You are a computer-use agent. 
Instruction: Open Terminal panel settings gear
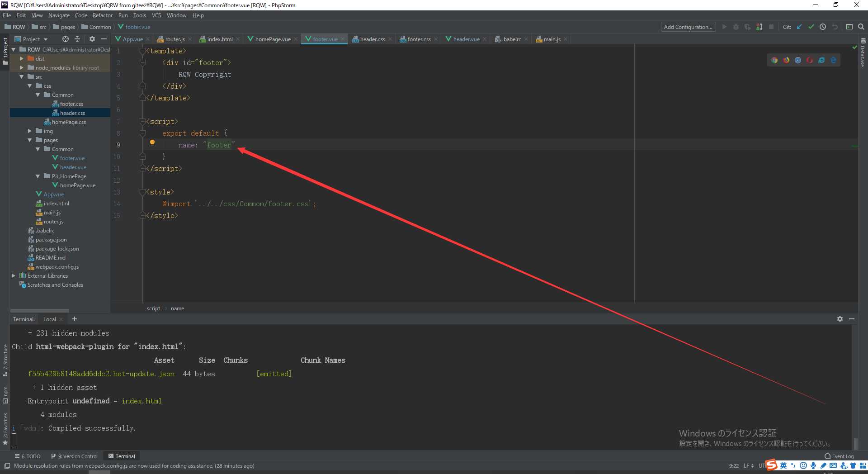[840, 319]
